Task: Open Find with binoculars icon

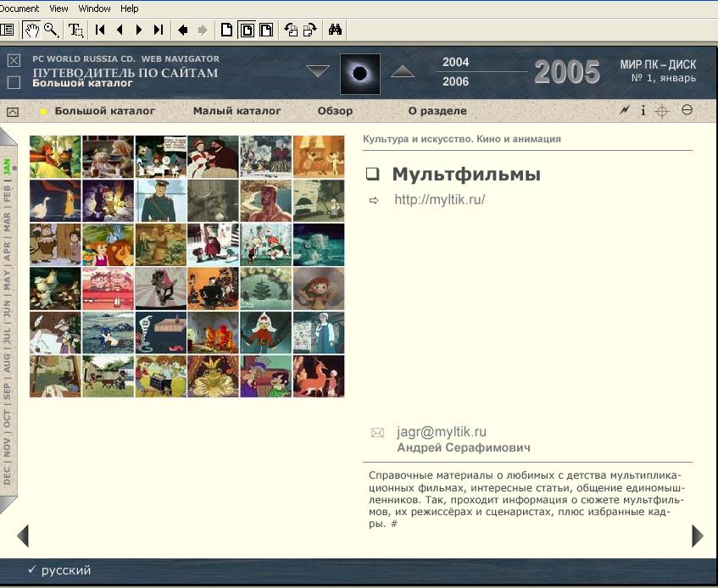Action: pos(335,31)
